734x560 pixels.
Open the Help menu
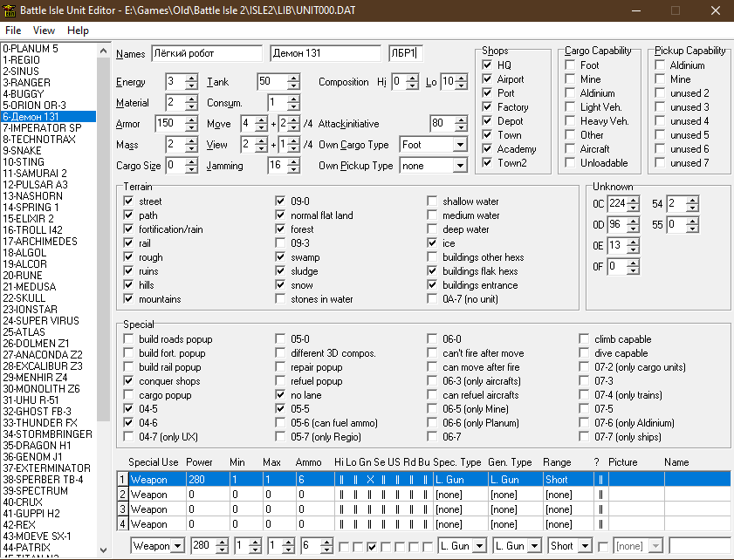(78, 31)
